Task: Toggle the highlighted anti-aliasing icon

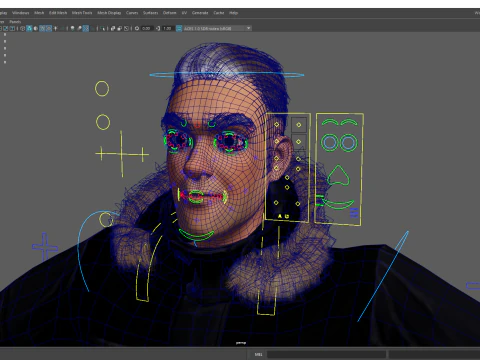Action: click(86, 28)
